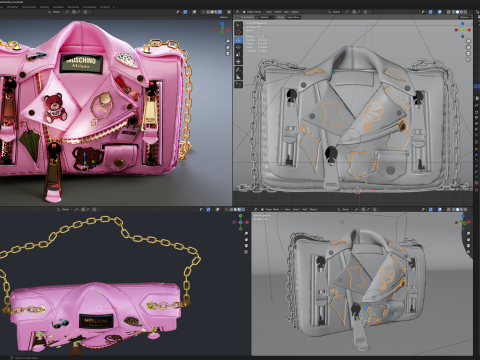
Task: Open Orientation Default dropdown in tool settings
Action: [x=266, y=17]
